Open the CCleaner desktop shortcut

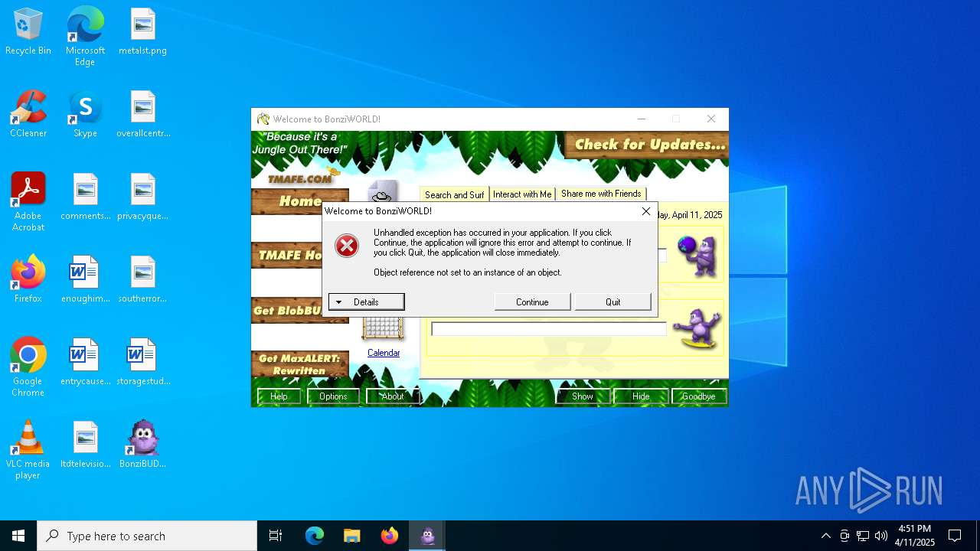[x=28, y=115]
